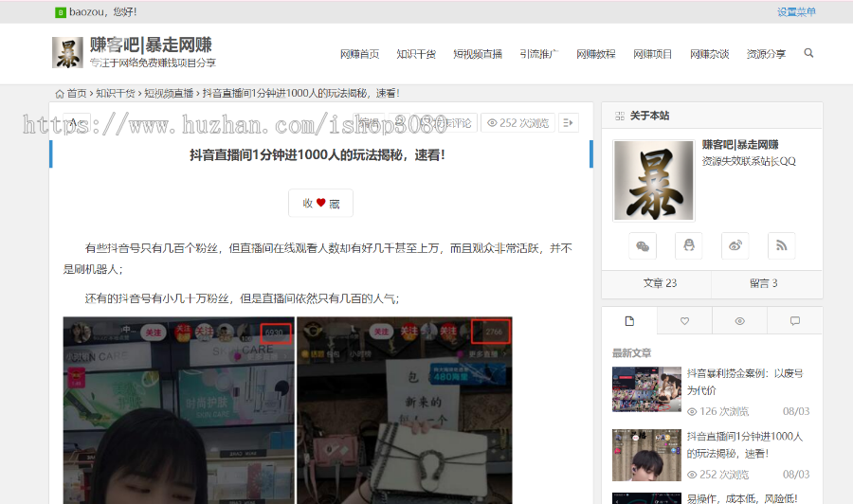Click 文章 23 stat in sidebar
This screenshot has height=504, width=853.
[x=660, y=283]
